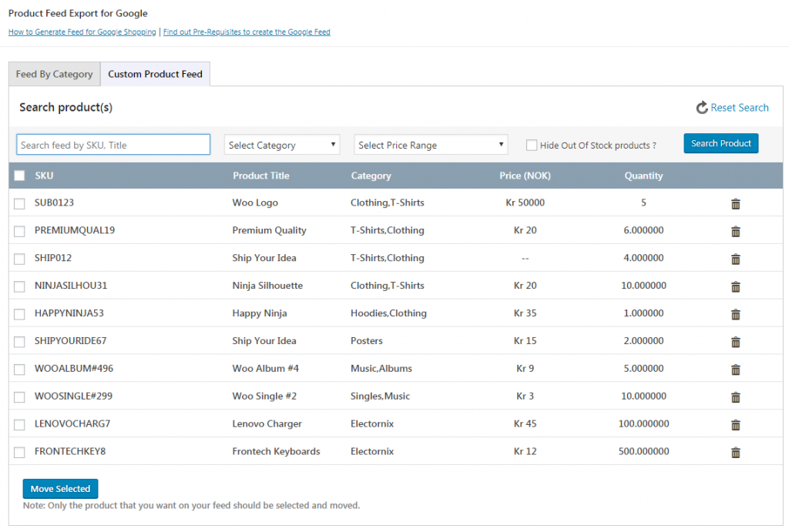Click inside the SKU search field
The image size is (789, 532).
pyautogui.click(x=112, y=144)
